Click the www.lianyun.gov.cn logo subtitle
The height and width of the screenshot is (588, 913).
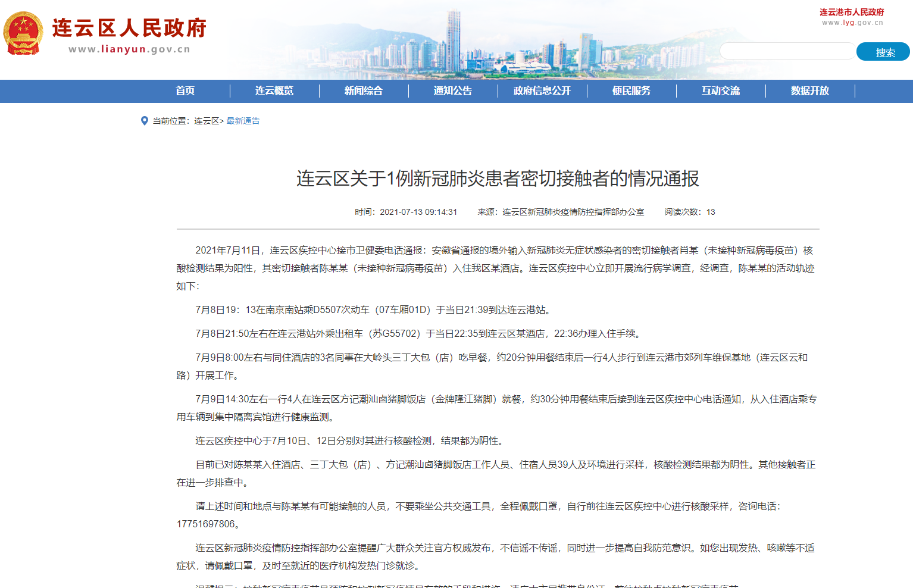[x=129, y=49]
